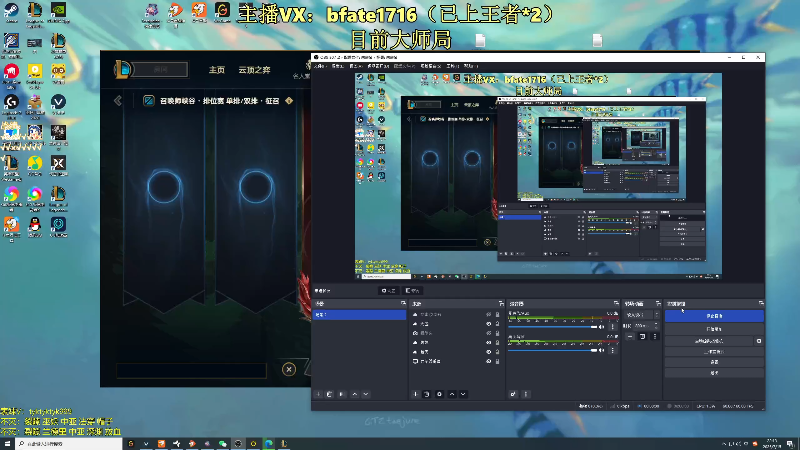The height and width of the screenshot is (450, 800).
Task: Pop out the Scenes dock window icon
Action: coord(403,304)
